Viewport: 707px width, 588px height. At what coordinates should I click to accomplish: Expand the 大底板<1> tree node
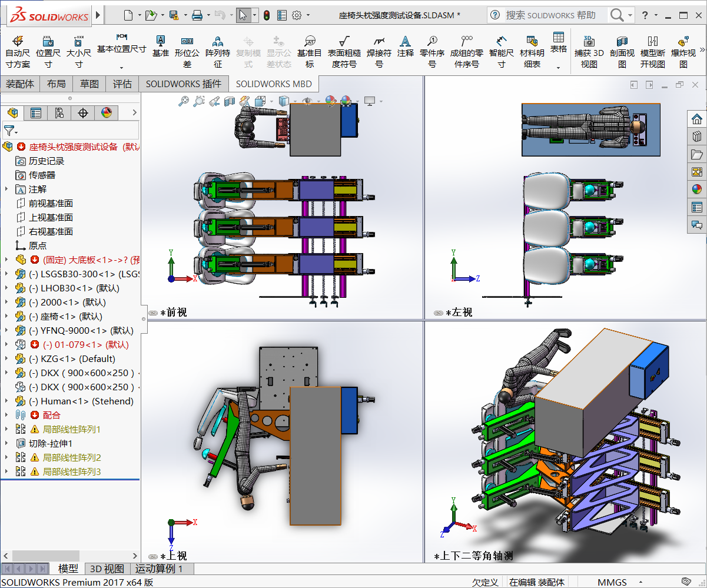point(6,260)
